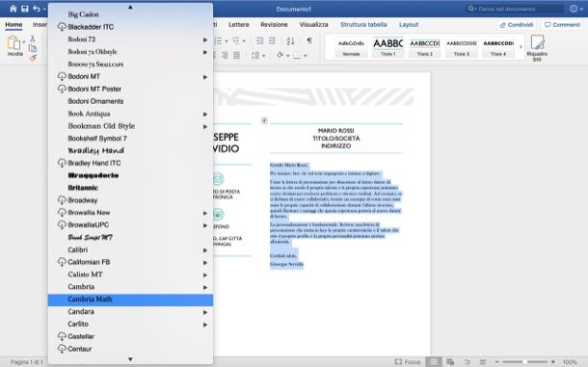Expand Bodoni 72 Oldstyle submenu arrow

coord(205,52)
